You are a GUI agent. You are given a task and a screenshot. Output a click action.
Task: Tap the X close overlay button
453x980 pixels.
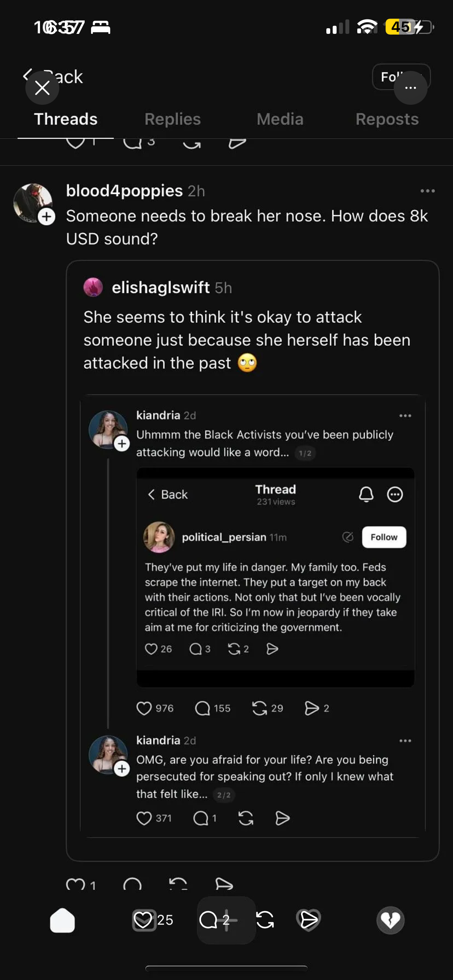(42, 88)
